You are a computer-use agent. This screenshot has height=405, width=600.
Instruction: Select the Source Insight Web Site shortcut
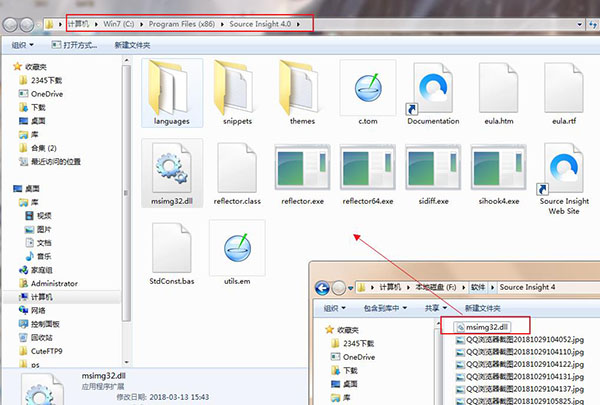(x=564, y=179)
